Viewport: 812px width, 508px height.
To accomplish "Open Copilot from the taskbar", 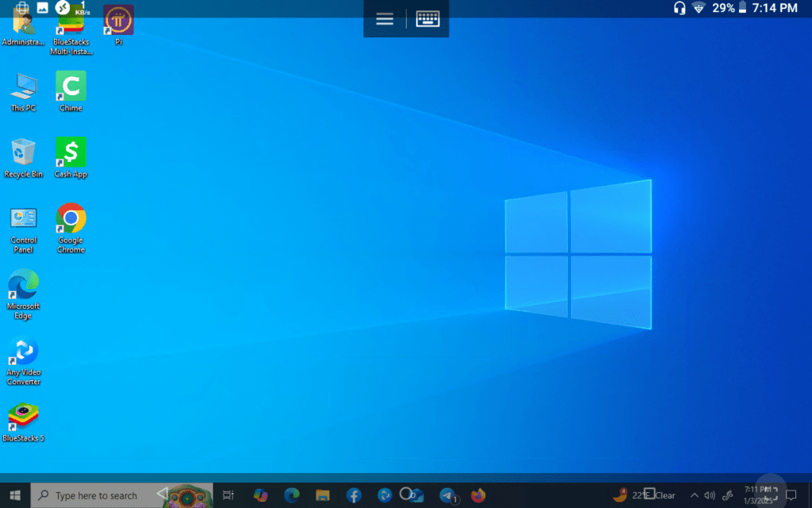I will click(x=260, y=495).
